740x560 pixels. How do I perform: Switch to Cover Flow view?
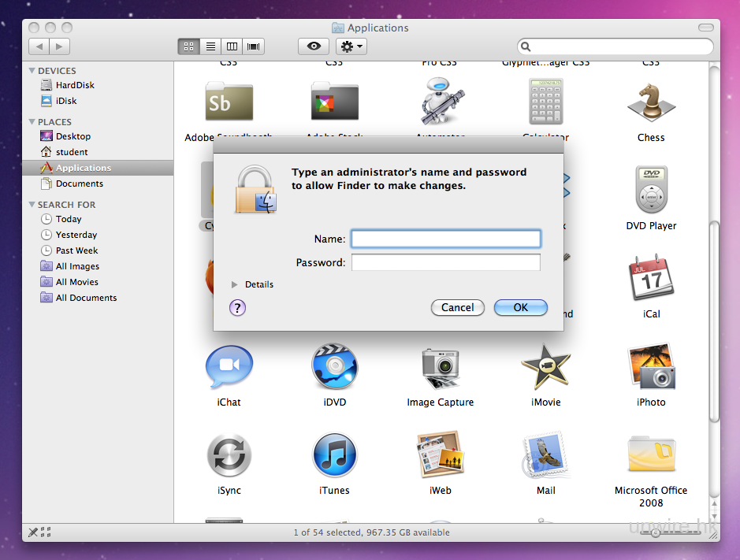pos(254,46)
